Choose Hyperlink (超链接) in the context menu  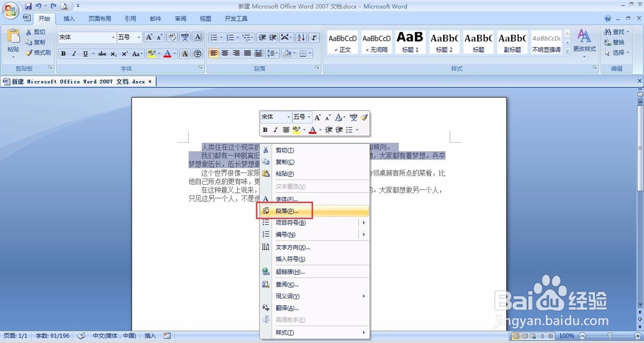[315, 272]
